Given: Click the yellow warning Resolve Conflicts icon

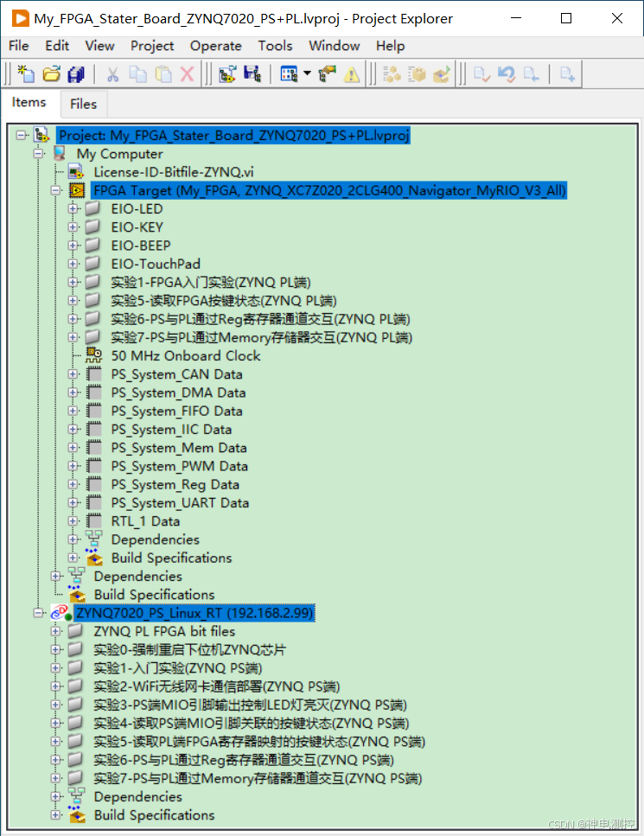Looking at the screenshot, I should 351,73.
